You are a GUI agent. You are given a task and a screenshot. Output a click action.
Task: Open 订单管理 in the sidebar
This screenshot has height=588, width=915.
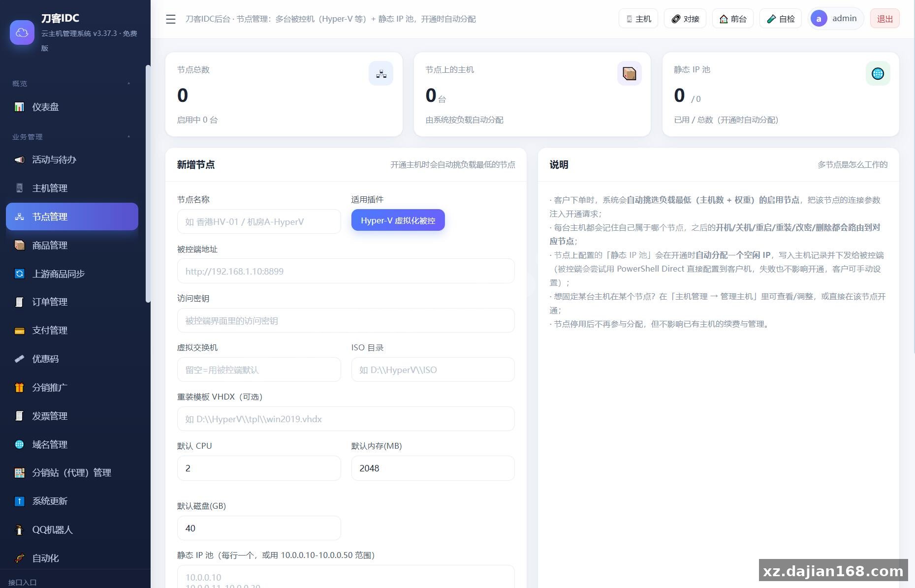[x=72, y=302]
